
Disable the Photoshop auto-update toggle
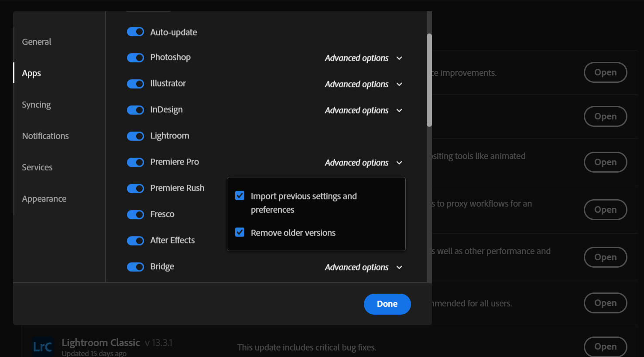click(135, 58)
